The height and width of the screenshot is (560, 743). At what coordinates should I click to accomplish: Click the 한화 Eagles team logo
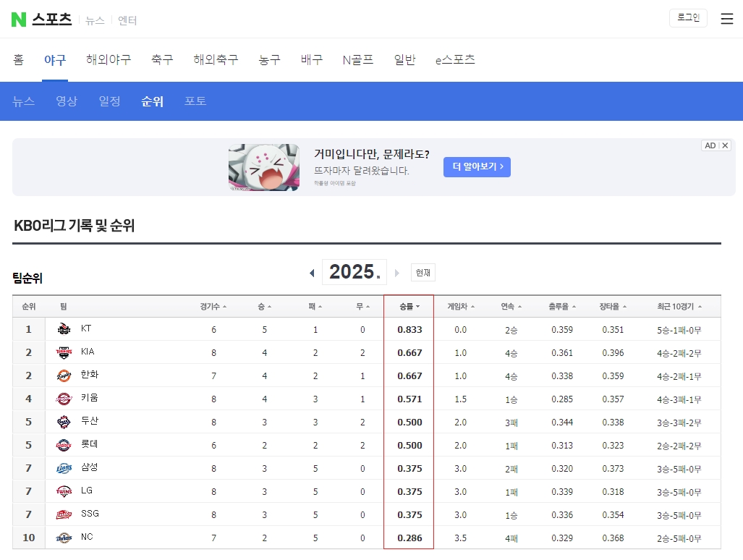pos(64,376)
